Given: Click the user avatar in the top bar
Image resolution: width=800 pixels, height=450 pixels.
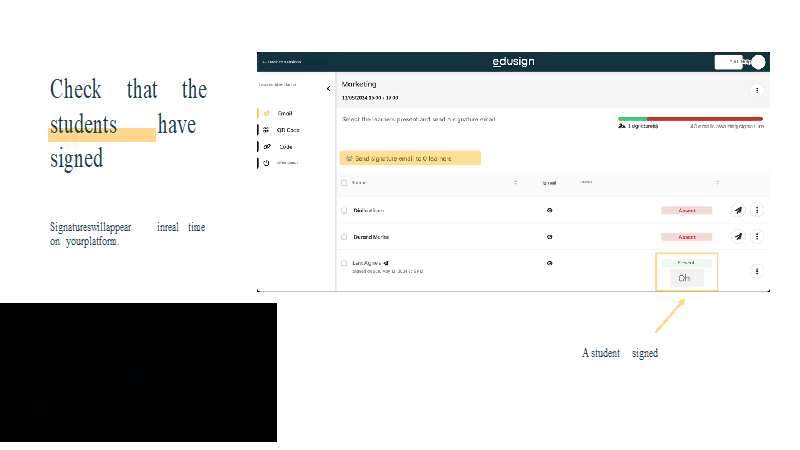Looking at the screenshot, I should (x=759, y=62).
